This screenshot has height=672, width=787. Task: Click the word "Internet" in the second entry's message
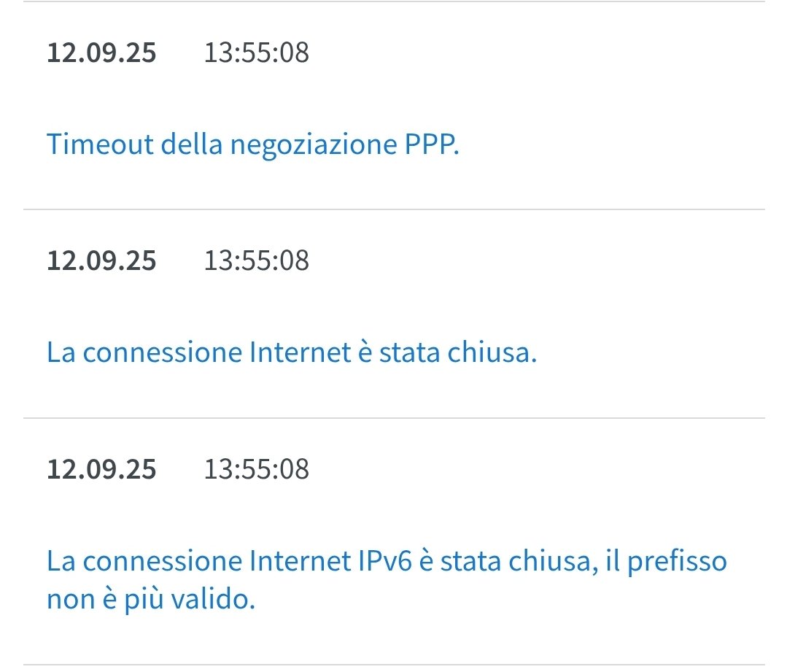pos(301,352)
